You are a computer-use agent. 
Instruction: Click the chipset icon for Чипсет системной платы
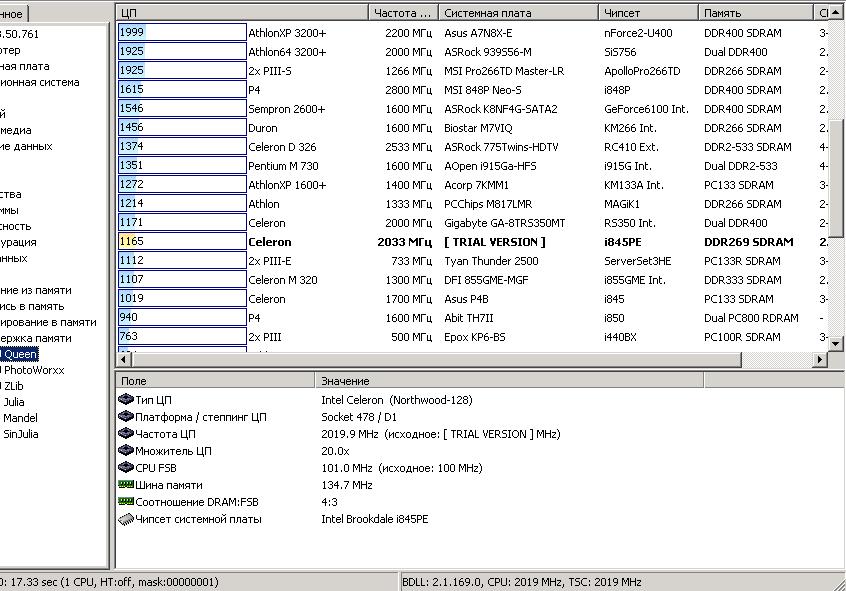125,519
